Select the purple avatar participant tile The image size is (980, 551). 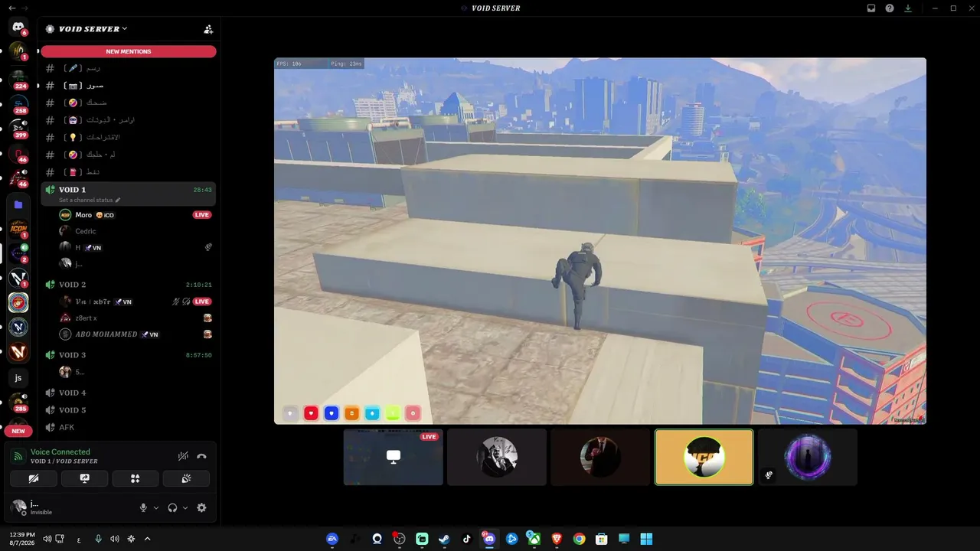click(x=808, y=457)
